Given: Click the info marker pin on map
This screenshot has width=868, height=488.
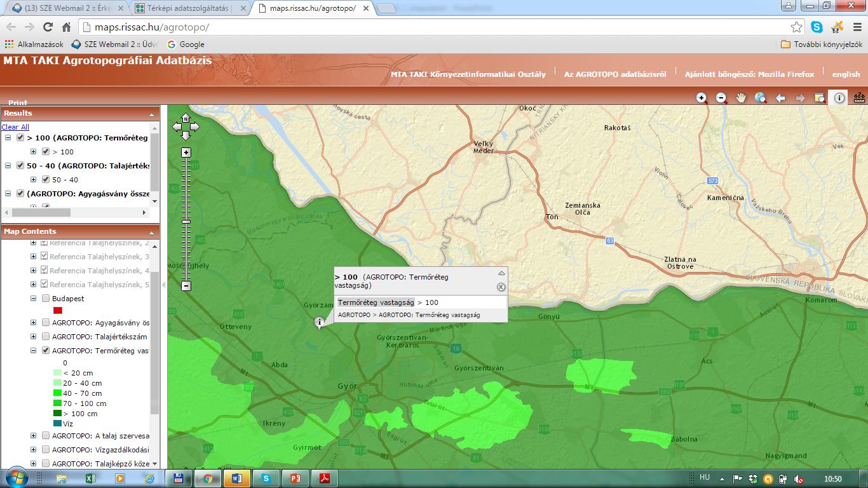Looking at the screenshot, I should (319, 323).
